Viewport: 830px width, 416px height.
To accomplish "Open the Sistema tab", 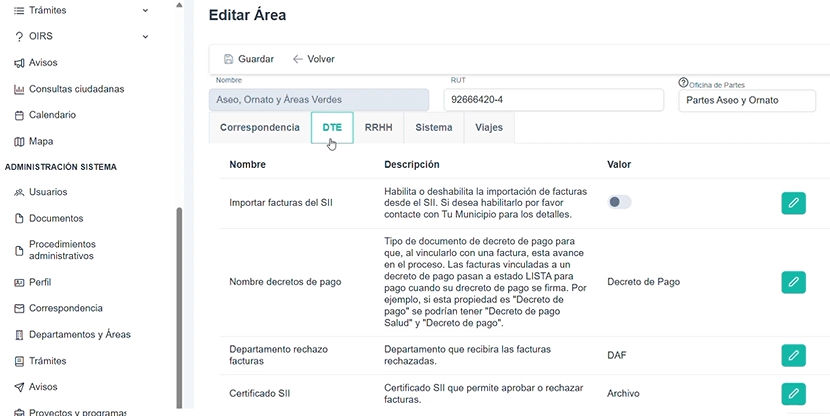I will point(433,128).
